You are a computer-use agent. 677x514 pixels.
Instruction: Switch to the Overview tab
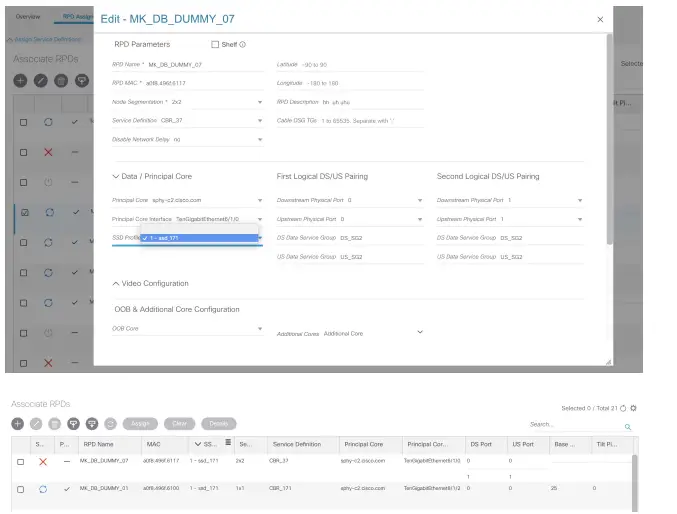(28, 17)
